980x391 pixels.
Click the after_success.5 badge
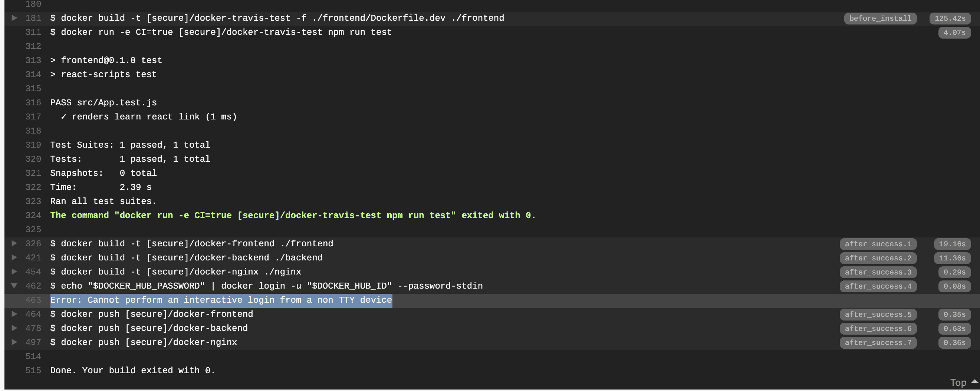[x=878, y=315]
